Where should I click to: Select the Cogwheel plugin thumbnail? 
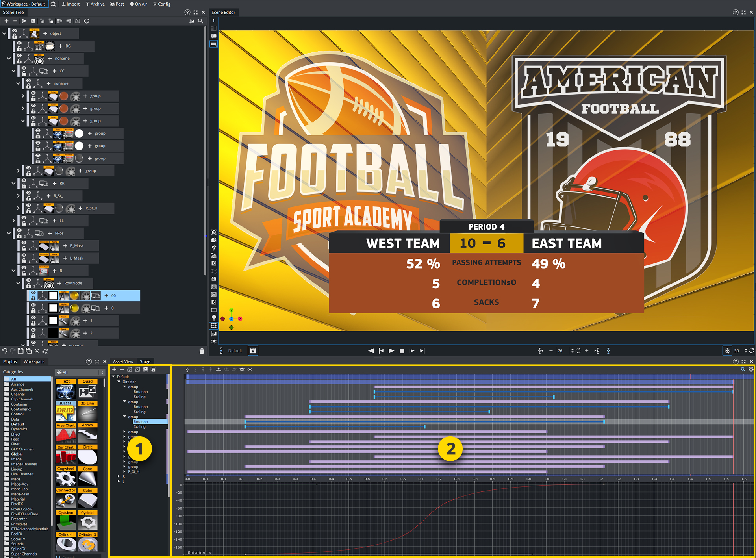click(x=66, y=476)
